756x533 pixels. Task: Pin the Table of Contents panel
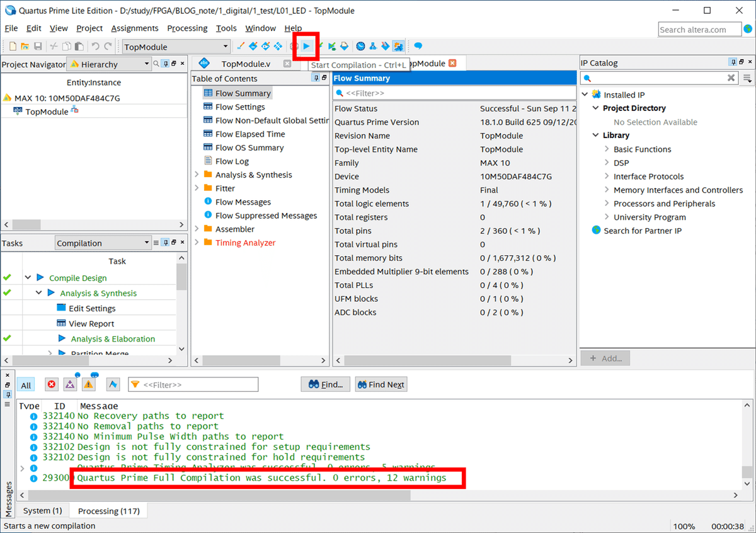click(x=316, y=78)
